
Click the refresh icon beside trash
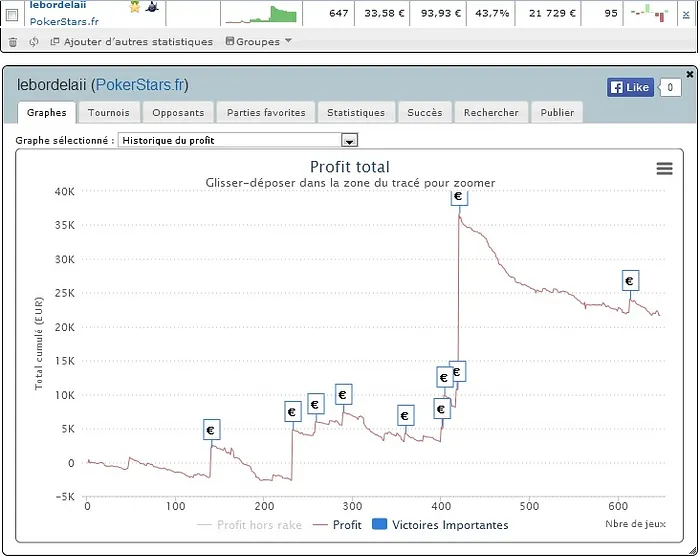click(34, 42)
